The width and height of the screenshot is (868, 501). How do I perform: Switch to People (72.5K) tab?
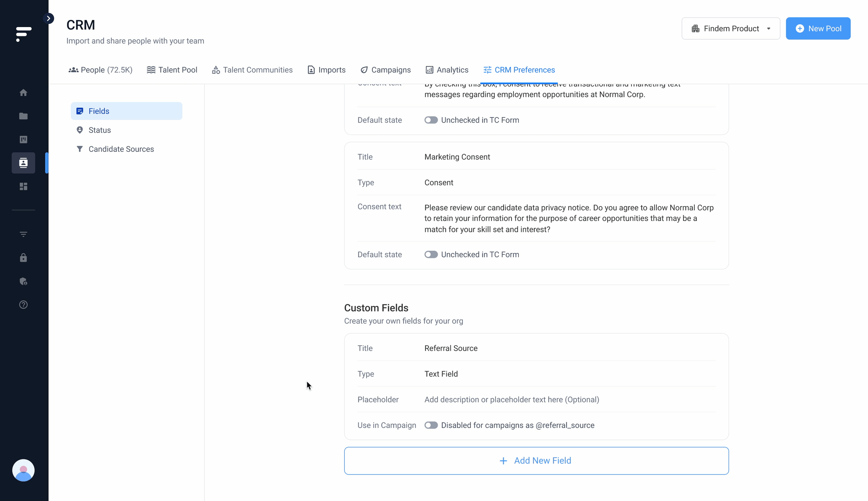pos(100,70)
